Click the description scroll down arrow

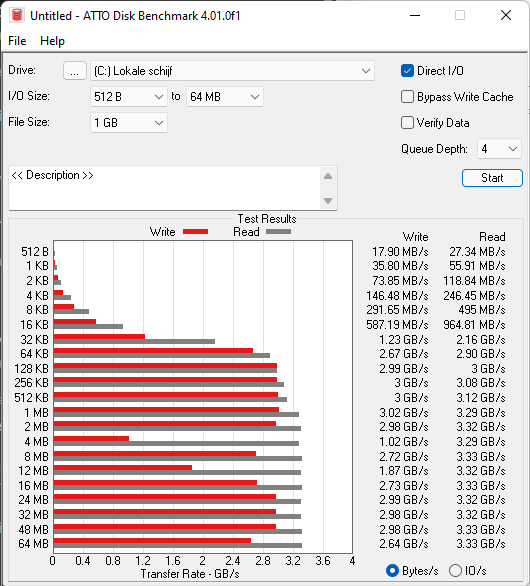[328, 201]
